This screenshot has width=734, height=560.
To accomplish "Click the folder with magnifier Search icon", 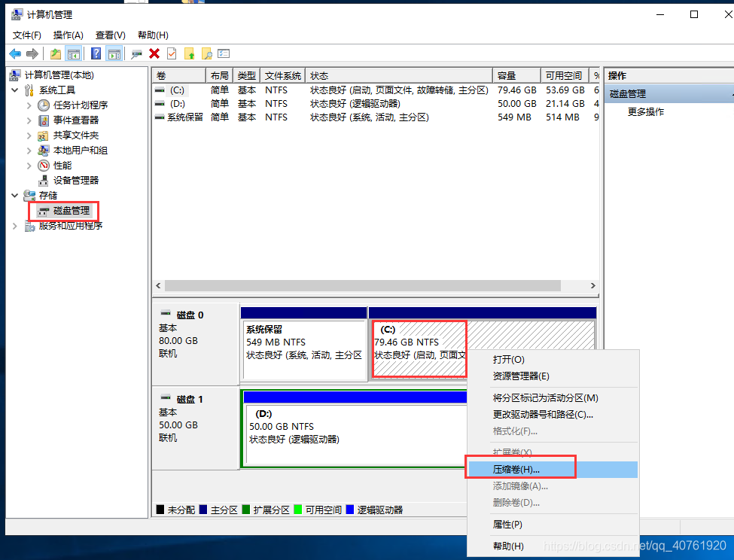I will (207, 54).
